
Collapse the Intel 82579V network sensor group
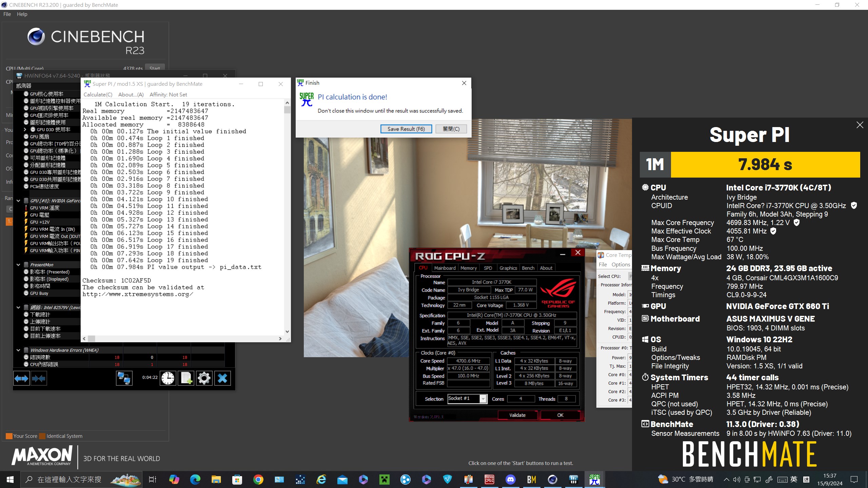18,307
